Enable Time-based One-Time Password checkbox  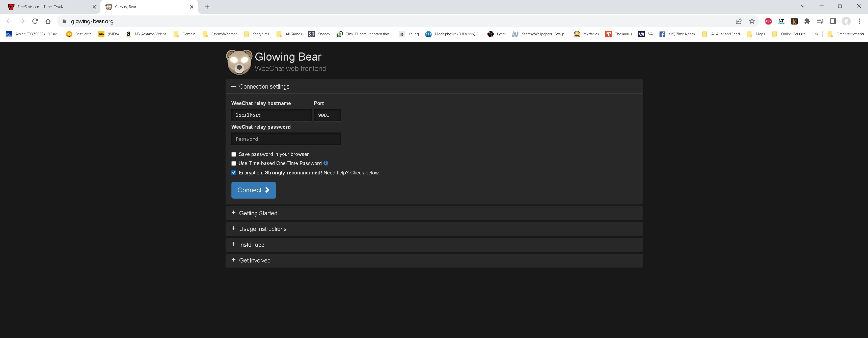point(233,163)
